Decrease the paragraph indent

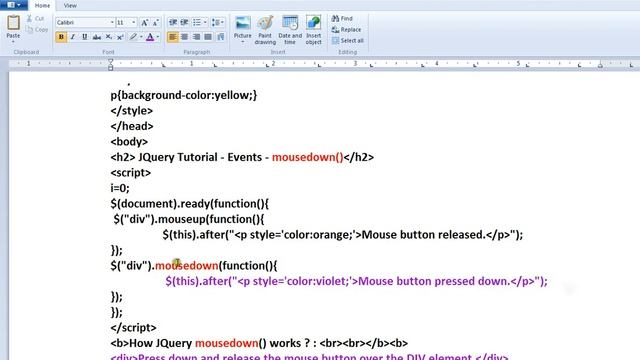[x=173, y=22]
